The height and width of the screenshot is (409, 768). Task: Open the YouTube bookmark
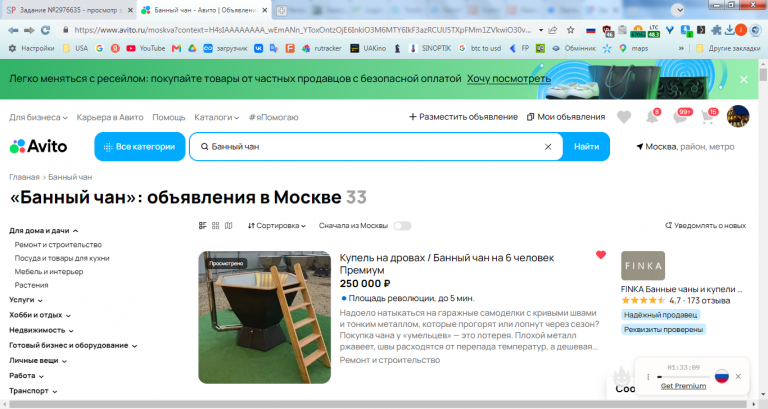(x=145, y=48)
